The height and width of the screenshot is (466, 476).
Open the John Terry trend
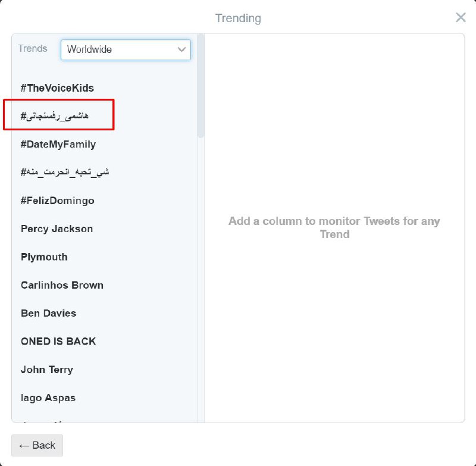(x=46, y=370)
